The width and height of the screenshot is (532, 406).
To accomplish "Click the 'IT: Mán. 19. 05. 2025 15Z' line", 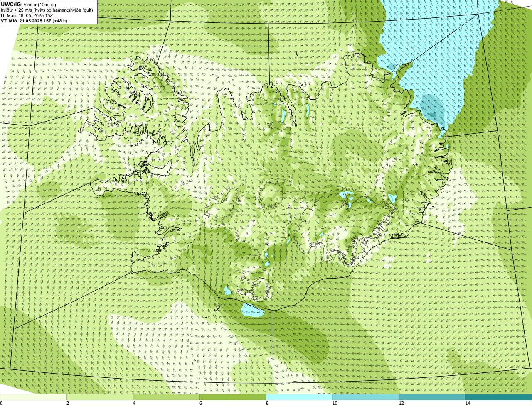I will pyautogui.click(x=28, y=15).
